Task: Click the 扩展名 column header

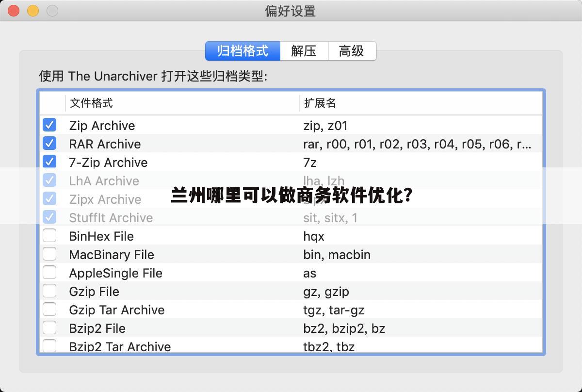Action: click(x=321, y=103)
